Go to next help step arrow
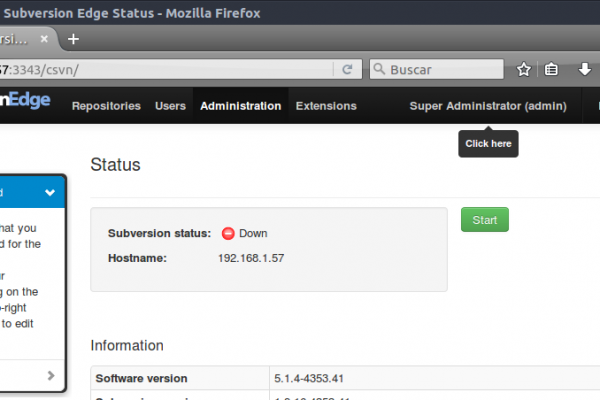 [x=51, y=376]
